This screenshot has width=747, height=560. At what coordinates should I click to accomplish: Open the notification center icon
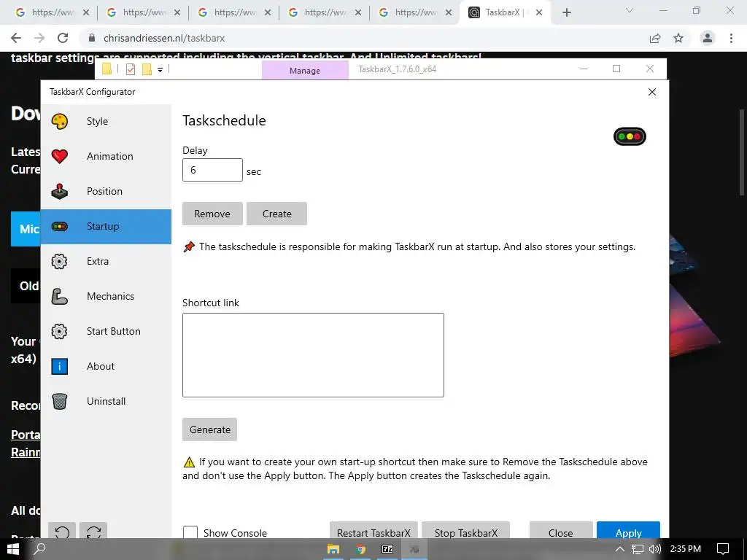pyautogui.click(x=723, y=549)
